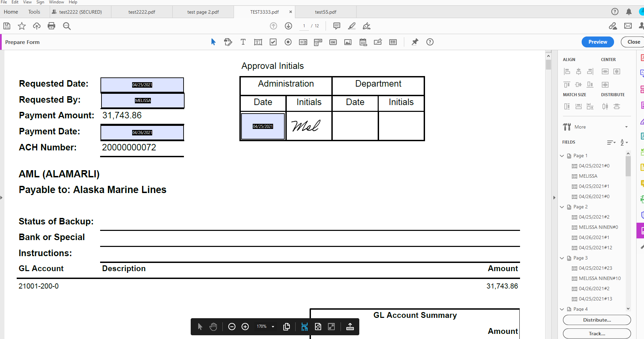Image resolution: width=644 pixels, height=339 pixels.
Task: Select the MELISSA field on Page 1
Action: coord(588,176)
